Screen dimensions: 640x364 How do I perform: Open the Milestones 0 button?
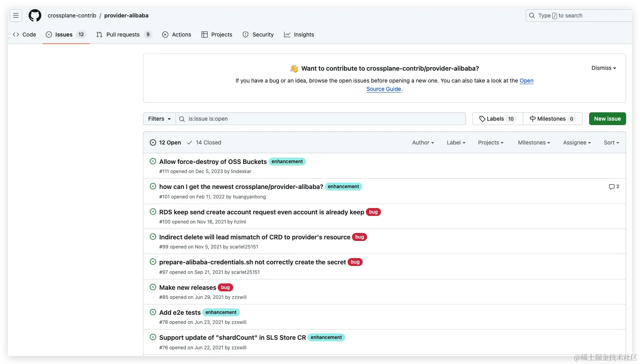pyautogui.click(x=553, y=119)
